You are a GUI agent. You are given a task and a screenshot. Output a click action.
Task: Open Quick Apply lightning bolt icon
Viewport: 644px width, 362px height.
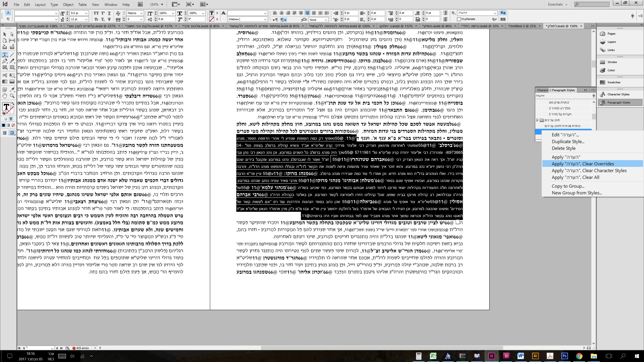tap(632, 16)
